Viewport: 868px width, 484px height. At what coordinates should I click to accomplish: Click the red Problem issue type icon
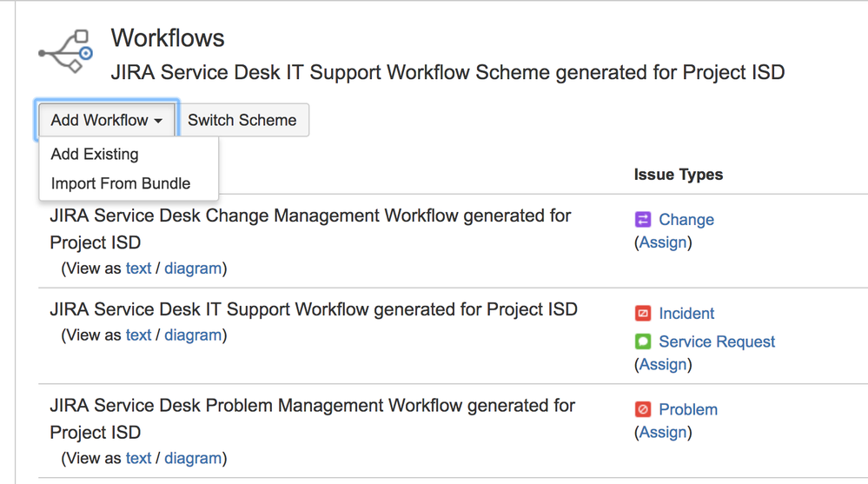click(x=643, y=409)
